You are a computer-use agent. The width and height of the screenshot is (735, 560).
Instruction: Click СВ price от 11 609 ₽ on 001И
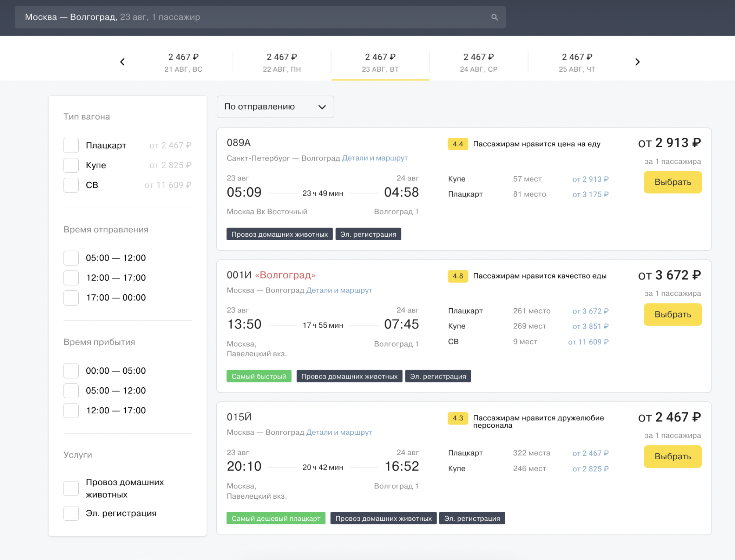tap(588, 342)
